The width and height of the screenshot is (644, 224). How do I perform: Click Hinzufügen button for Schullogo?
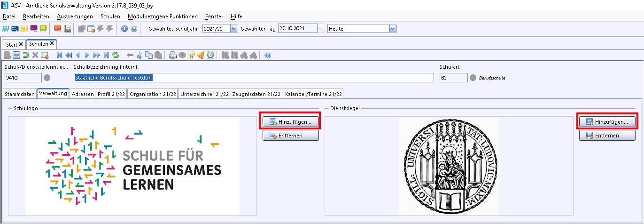tap(291, 121)
